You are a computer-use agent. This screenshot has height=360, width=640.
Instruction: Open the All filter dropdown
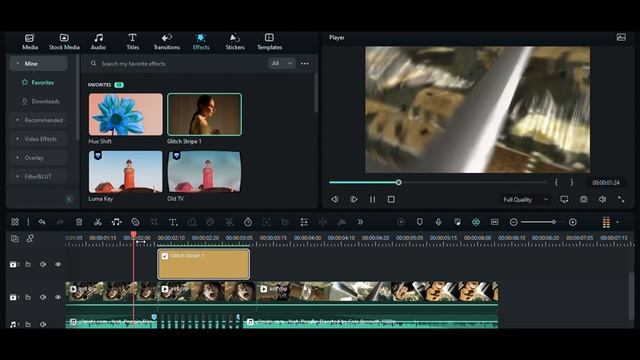tap(282, 63)
